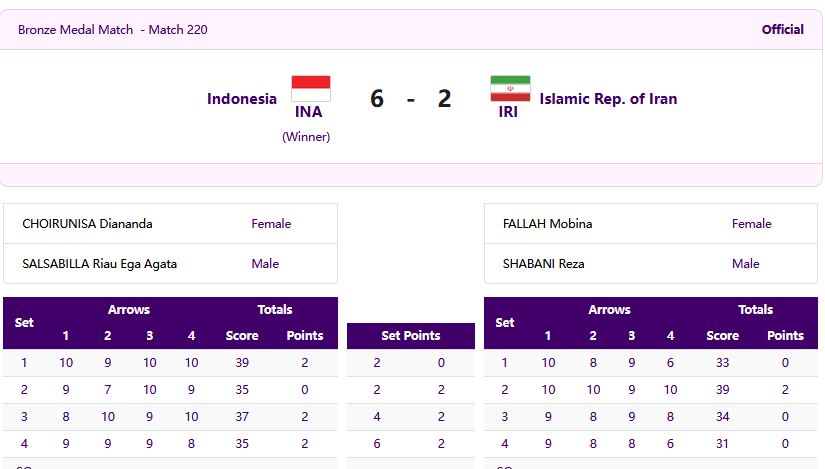The image size is (825, 469).
Task: Click the Indonesia Arrows table header
Action: point(129,310)
